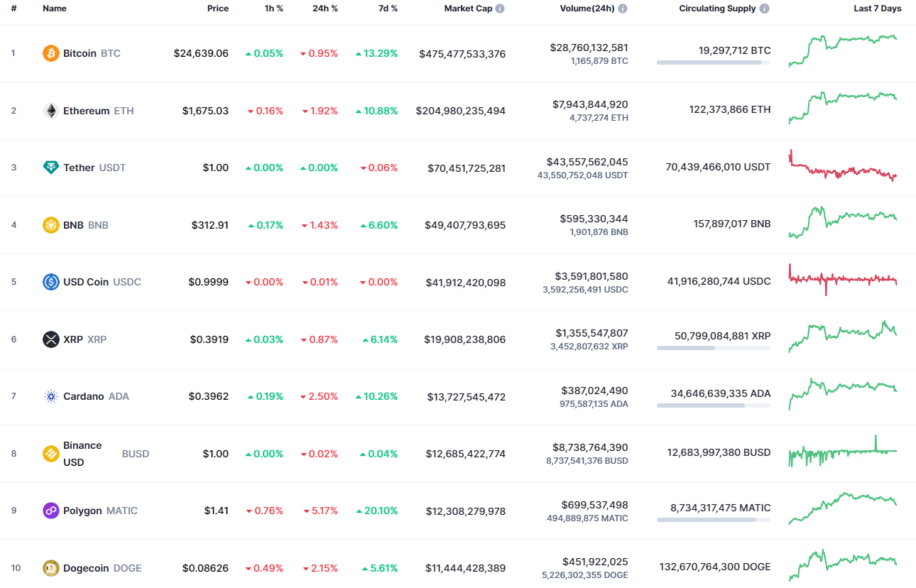The image size is (916, 588).
Task: Click the XRP black logo icon
Action: [50, 339]
